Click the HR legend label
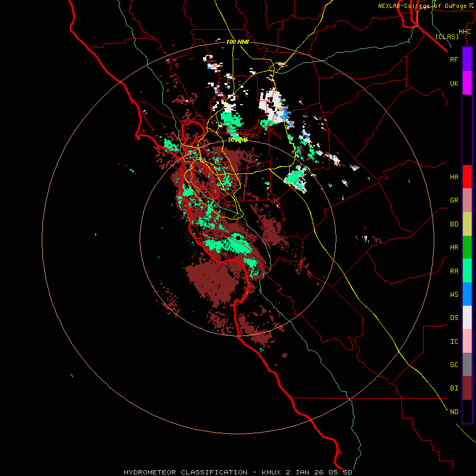Image resolution: width=476 pixels, height=476 pixels. tap(454, 248)
